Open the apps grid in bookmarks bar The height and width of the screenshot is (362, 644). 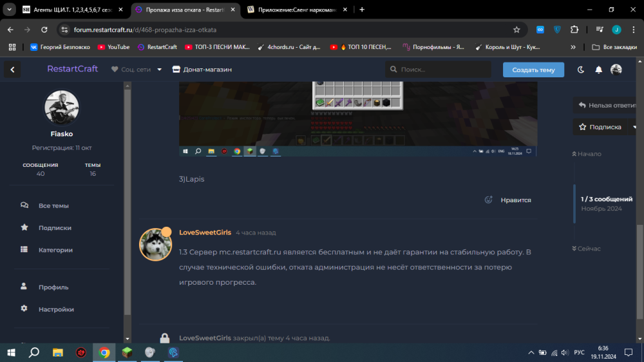coord(12,47)
